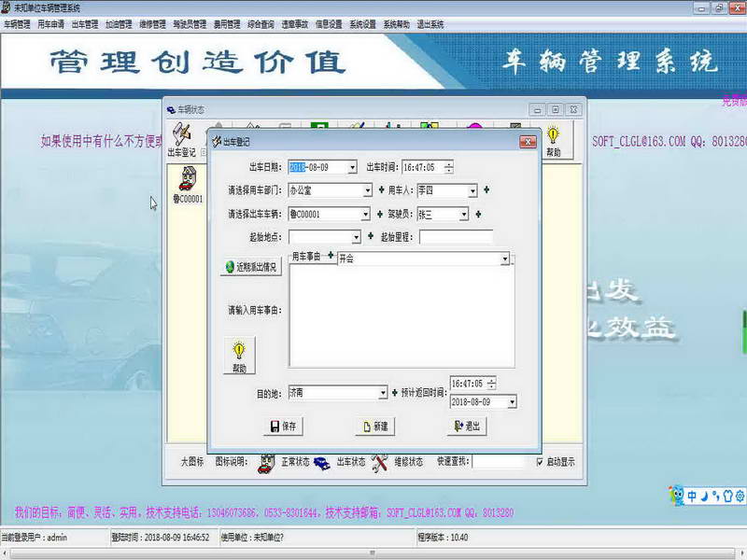Open the 系统帮助 menu
The width and height of the screenshot is (747, 560).
[396, 24]
